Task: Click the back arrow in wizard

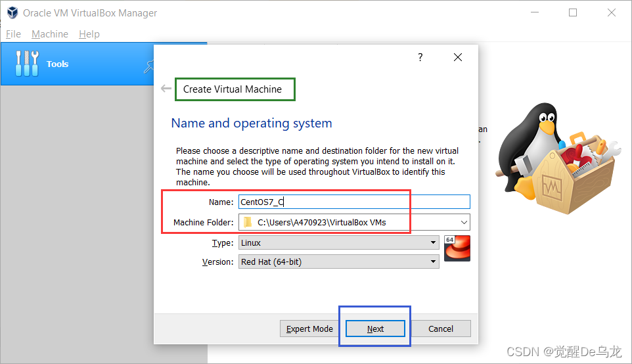Action: click(x=166, y=89)
